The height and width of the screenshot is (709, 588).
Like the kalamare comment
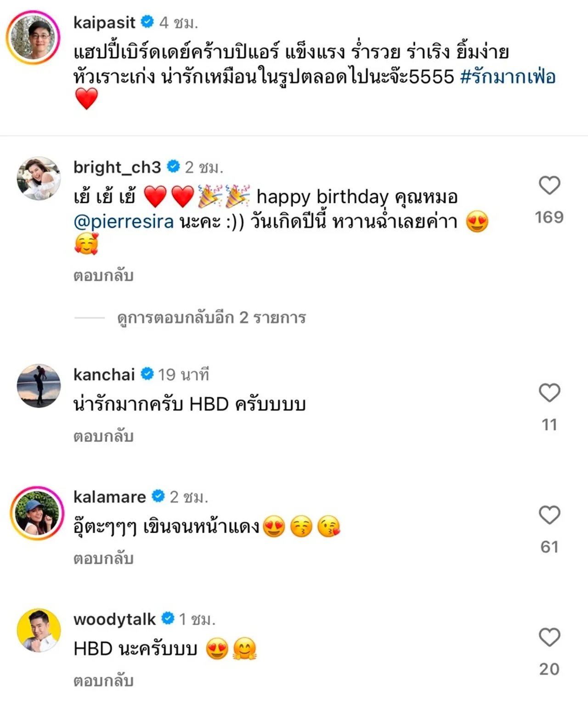[x=549, y=515]
